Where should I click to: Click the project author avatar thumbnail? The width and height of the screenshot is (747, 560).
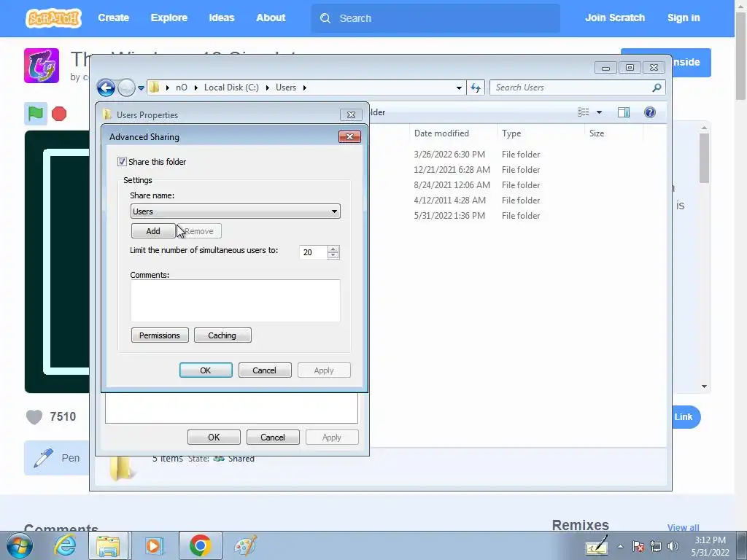coord(42,65)
